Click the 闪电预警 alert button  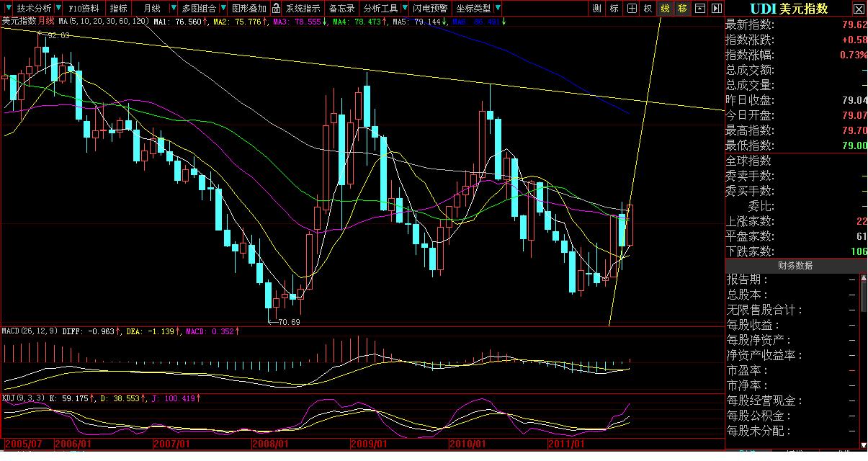[430, 9]
